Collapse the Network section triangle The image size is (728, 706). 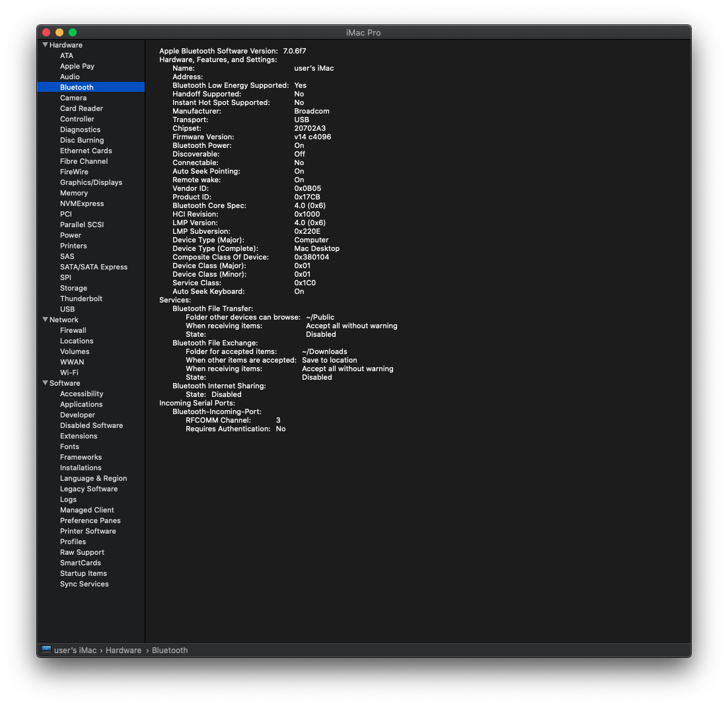[46, 320]
